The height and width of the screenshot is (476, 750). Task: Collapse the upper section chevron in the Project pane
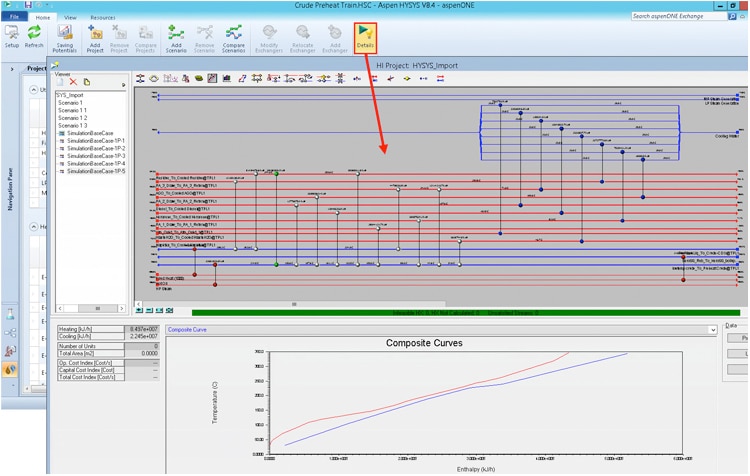[33, 89]
